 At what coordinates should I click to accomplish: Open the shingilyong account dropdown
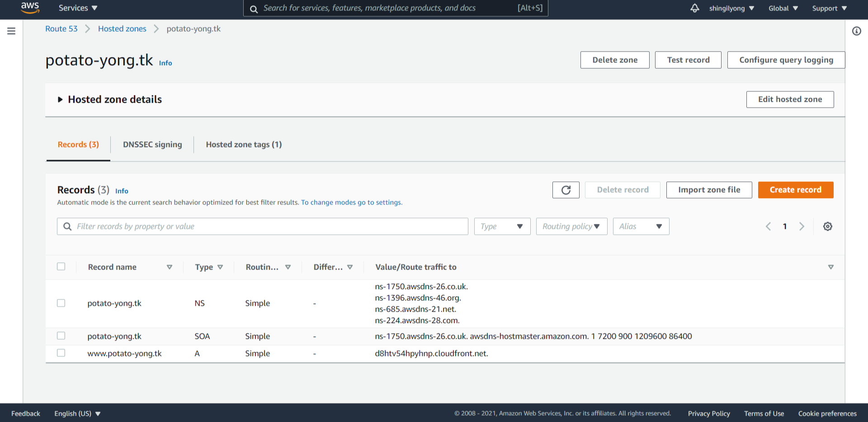(731, 8)
